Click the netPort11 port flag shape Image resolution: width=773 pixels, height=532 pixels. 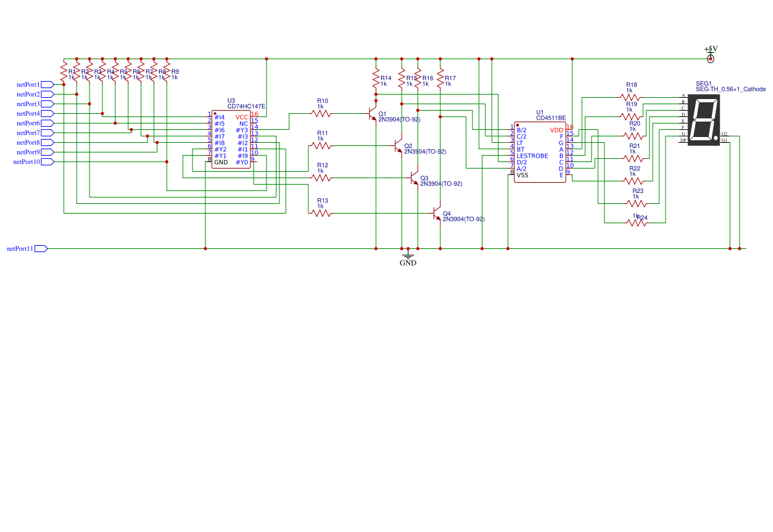tap(41, 248)
